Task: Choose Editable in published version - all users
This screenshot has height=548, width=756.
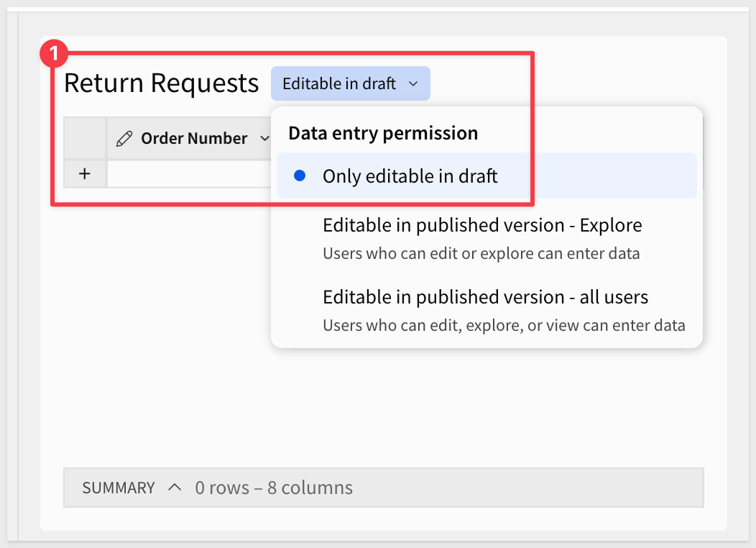Action: click(485, 298)
